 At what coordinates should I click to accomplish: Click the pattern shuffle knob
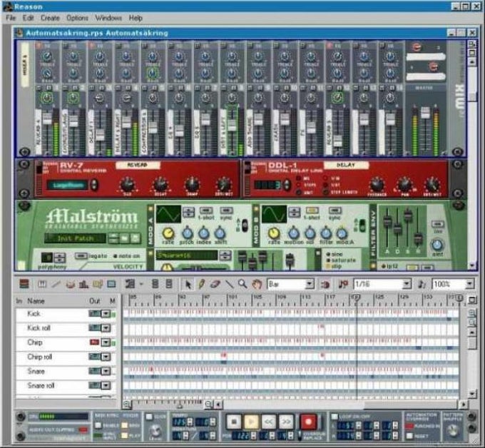pos(452,429)
